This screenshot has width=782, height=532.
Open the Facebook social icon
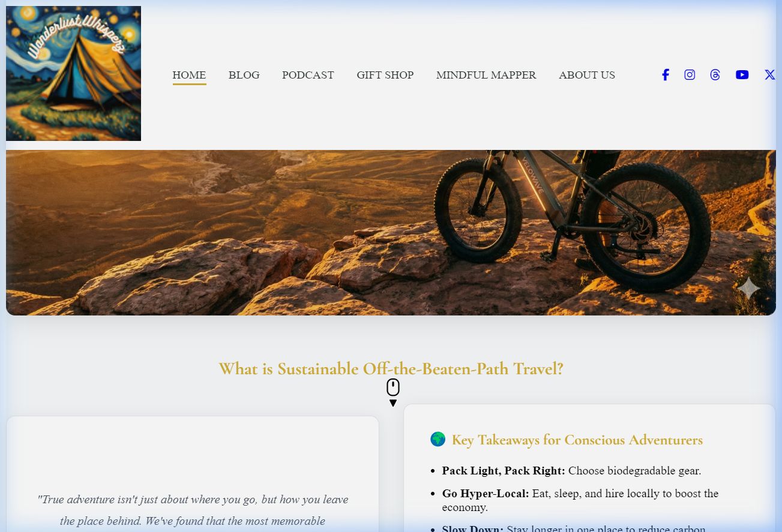click(x=665, y=75)
